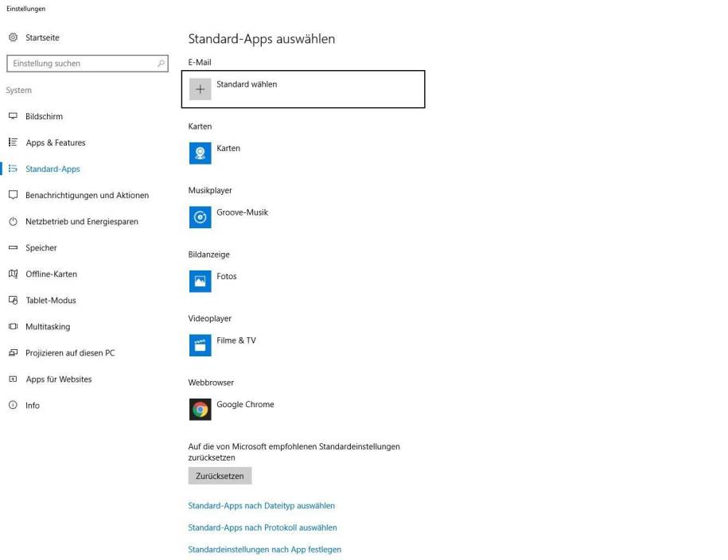Open the Karten maps app icon
The width and height of the screenshot is (728, 560).
pos(200,148)
